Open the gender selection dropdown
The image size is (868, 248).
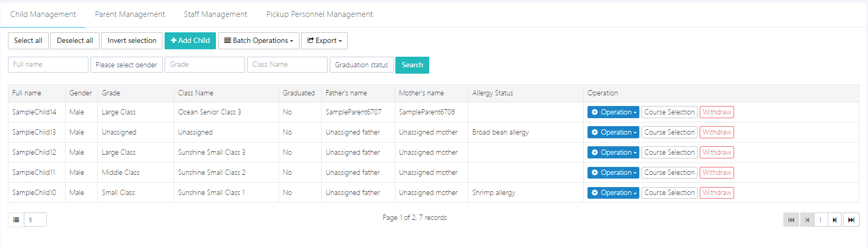tap(126, 65)
